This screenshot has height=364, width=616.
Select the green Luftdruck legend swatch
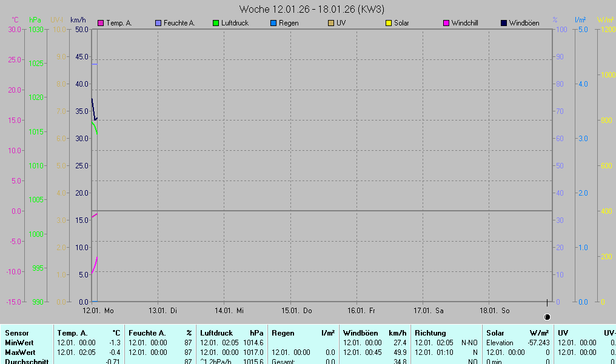pos(216,23)
